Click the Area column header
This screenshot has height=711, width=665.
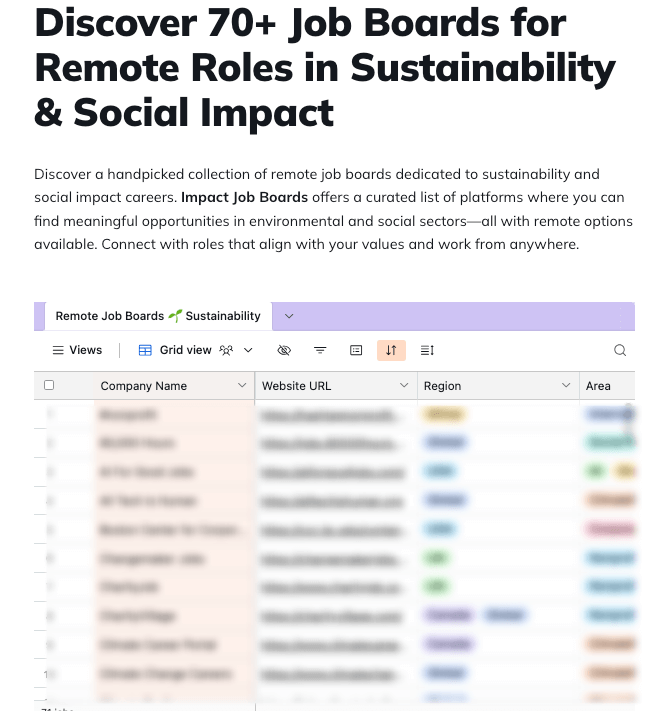point(599,385)
